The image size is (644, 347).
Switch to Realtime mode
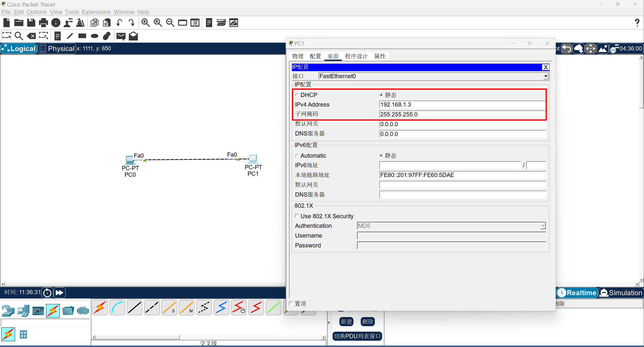577,293
